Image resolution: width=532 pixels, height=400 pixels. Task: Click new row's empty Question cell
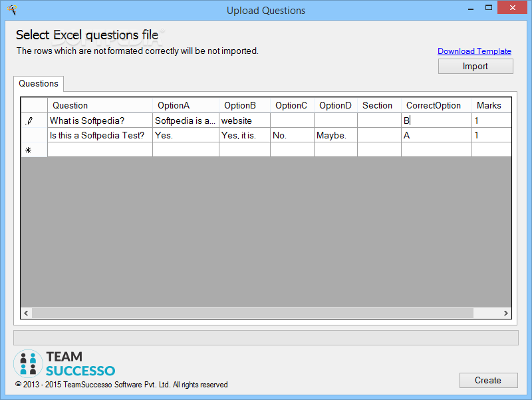(100, 150)
